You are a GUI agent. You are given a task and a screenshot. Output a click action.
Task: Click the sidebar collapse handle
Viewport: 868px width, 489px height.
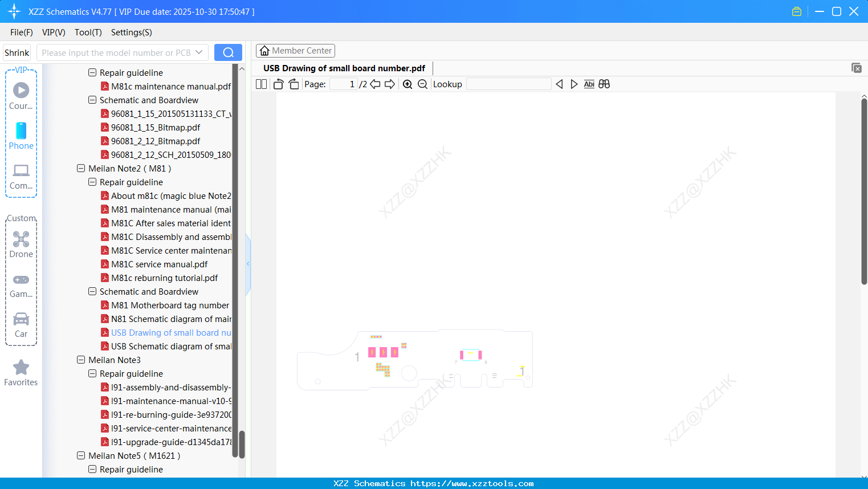248,263
